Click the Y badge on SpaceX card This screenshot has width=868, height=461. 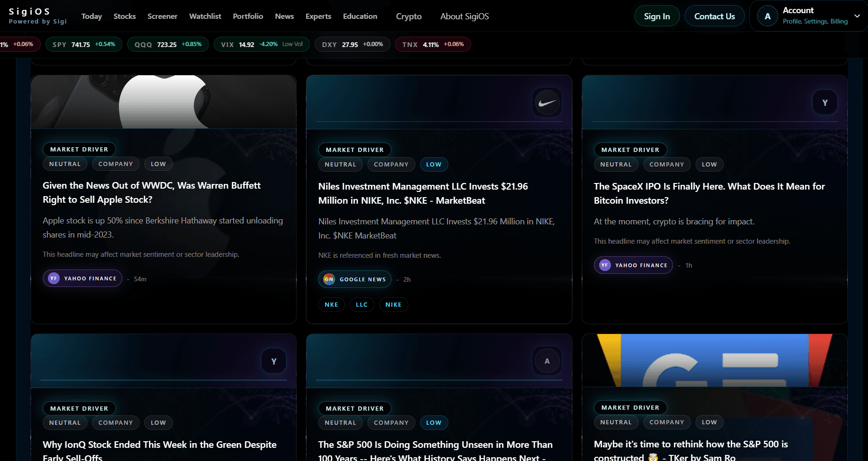(825, 103)
